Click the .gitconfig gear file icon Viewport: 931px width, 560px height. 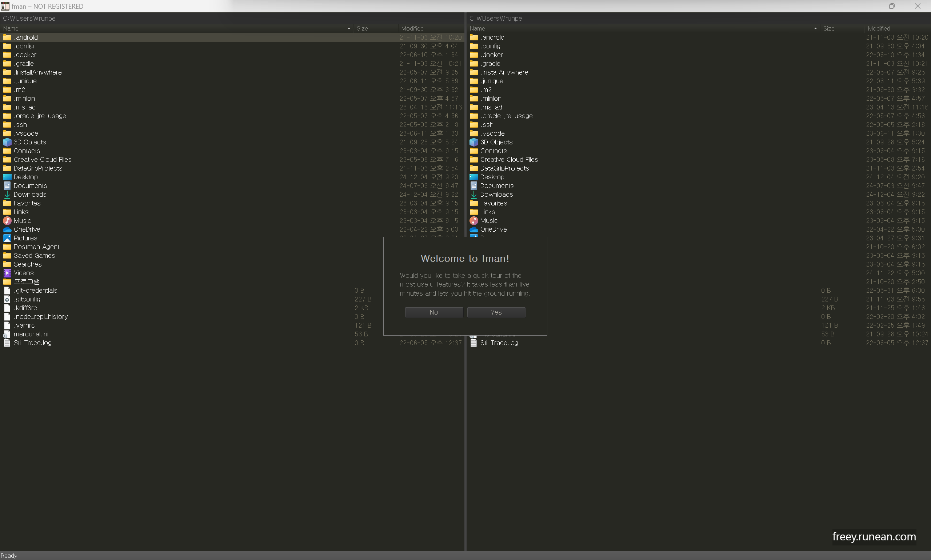(x=7, y=299)
